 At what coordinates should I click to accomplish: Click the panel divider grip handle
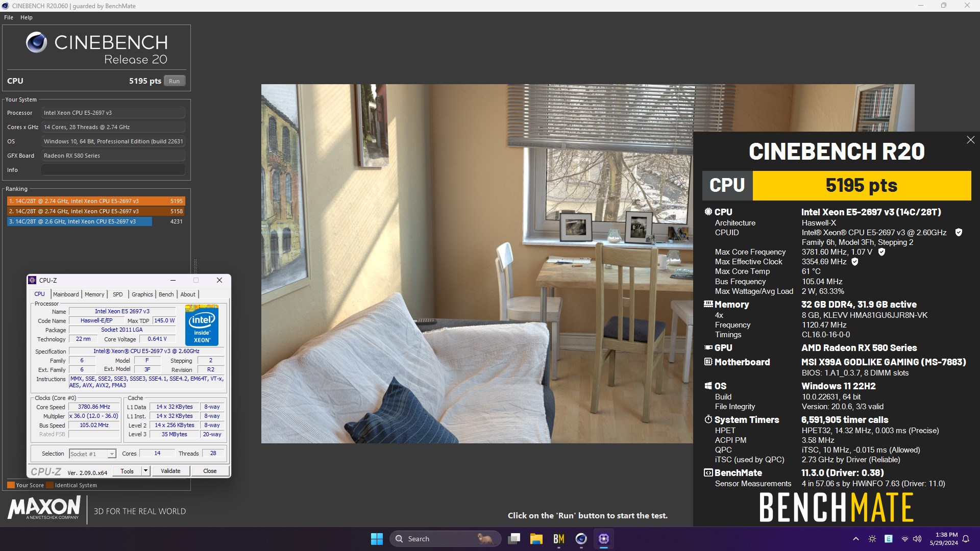tap(194, 266)
